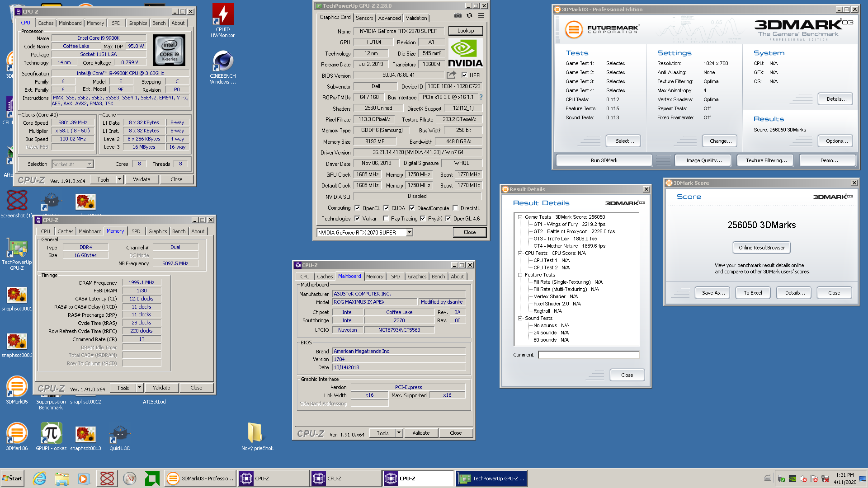Viewport: 868px width, 488px height.
Task: Open Validation tab in GPU-Z
Action: pos(416,18)
